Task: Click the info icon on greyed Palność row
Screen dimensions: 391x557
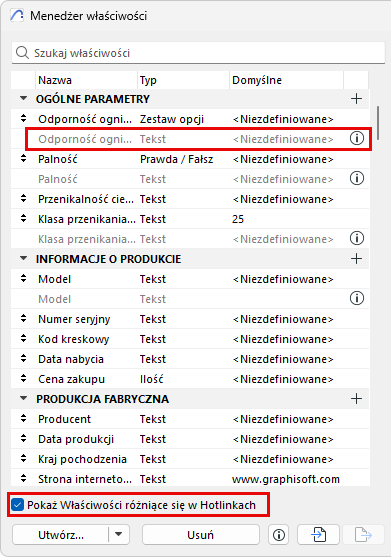Action: (x=357, y=178)
